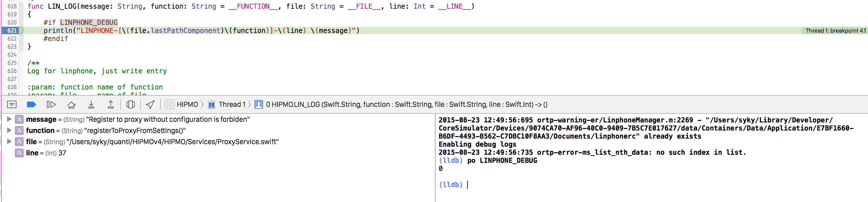Click the lastPathComponent property in code

pos(185,31)
